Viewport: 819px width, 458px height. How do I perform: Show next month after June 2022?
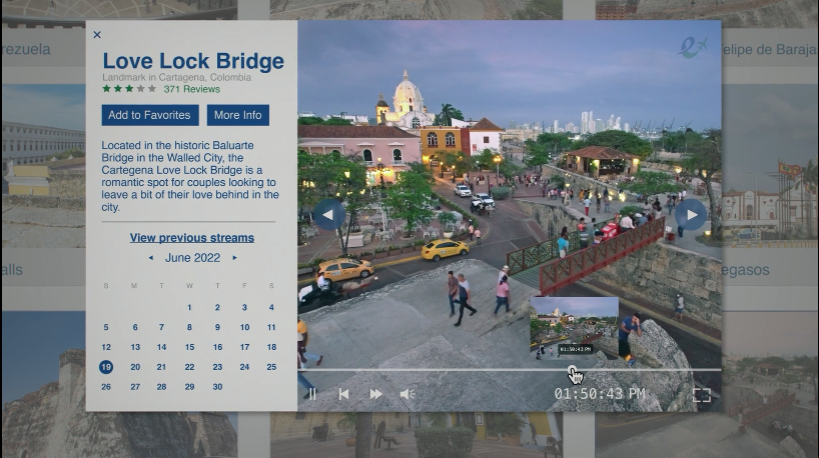tap(235, 258)
